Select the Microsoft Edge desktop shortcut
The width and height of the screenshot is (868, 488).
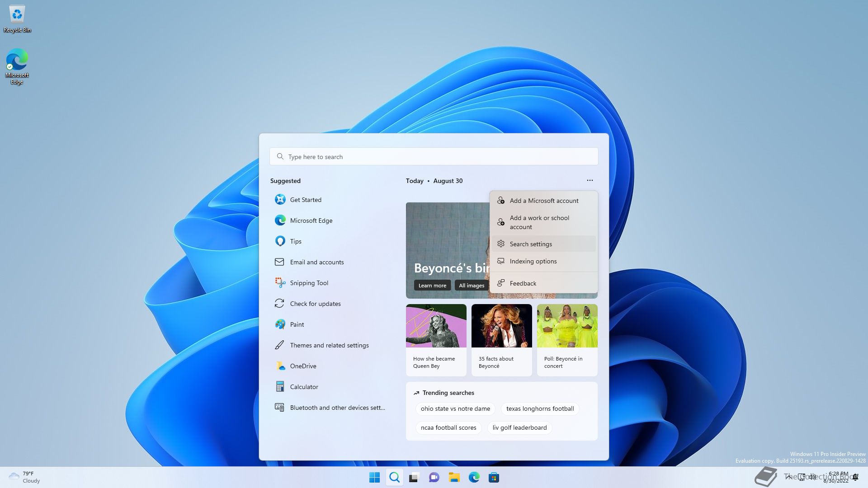tap(17, 66)
